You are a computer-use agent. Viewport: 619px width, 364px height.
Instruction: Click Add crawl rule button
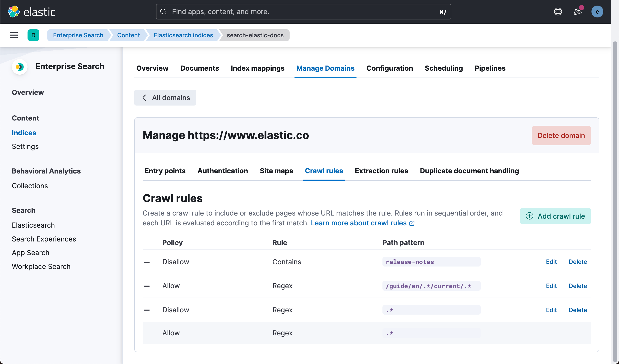point(555,216)
